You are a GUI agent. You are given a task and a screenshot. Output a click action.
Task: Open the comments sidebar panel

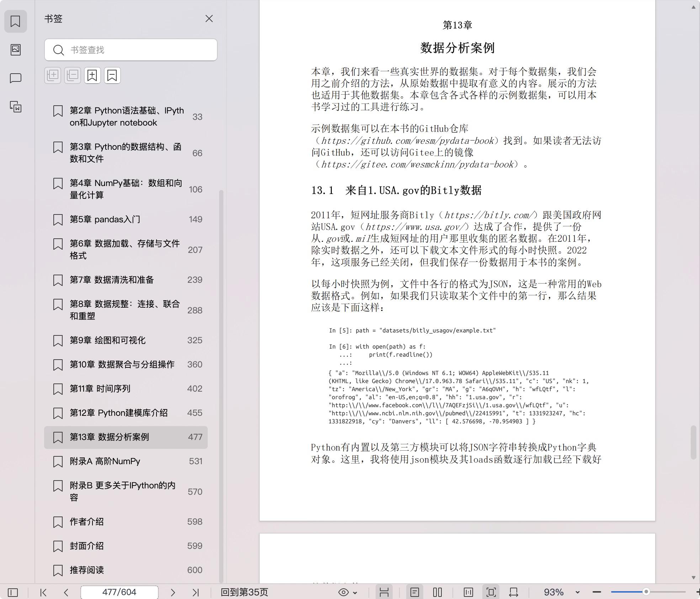tap(15, 78)
